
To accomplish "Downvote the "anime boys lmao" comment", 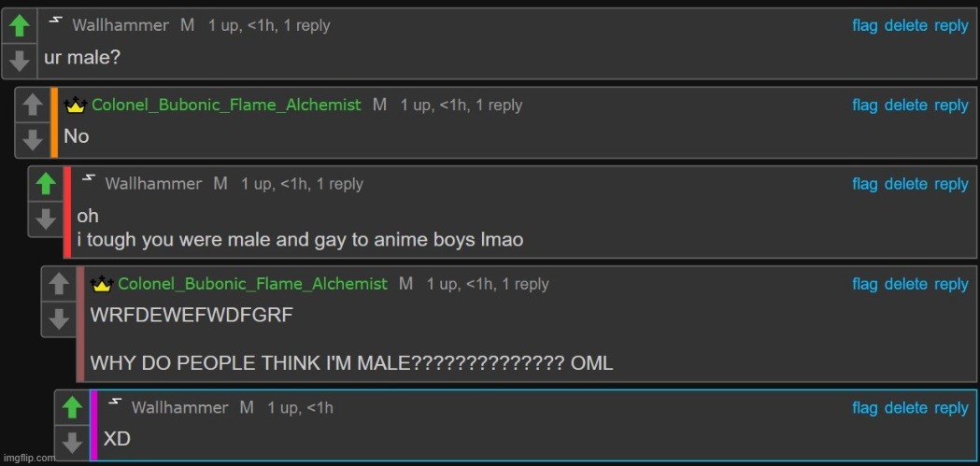I will [x=46, y=219].
